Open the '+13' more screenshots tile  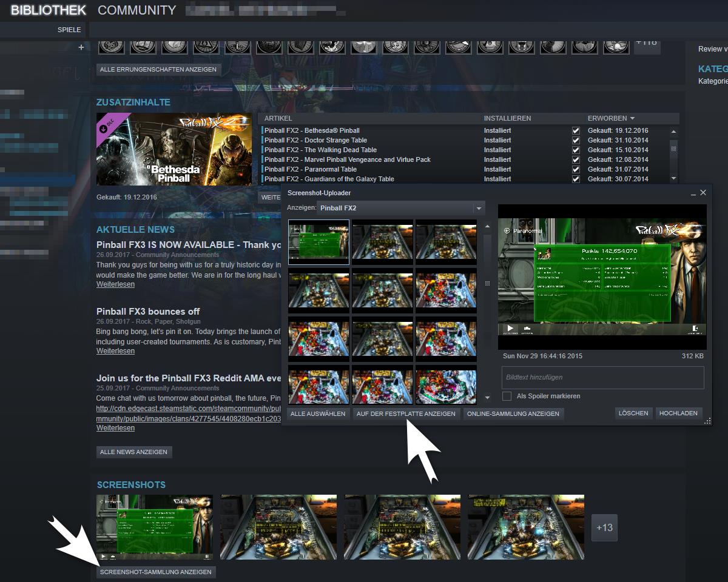(604, 527)
